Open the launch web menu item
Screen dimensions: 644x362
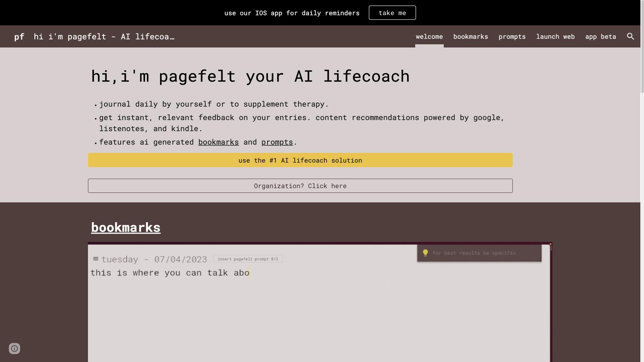[555, 37]
